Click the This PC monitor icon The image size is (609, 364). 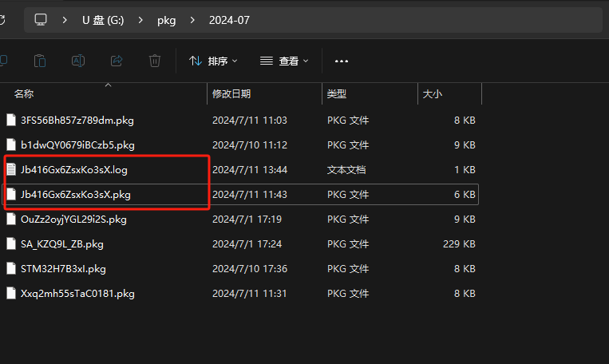[42, 20]
